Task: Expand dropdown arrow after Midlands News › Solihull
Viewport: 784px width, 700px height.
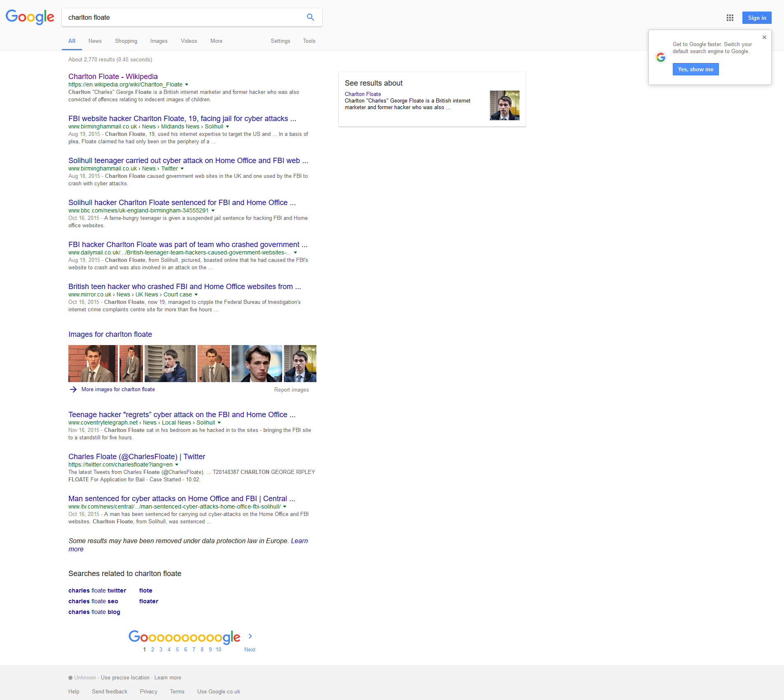Action: [x=227, y=127]
